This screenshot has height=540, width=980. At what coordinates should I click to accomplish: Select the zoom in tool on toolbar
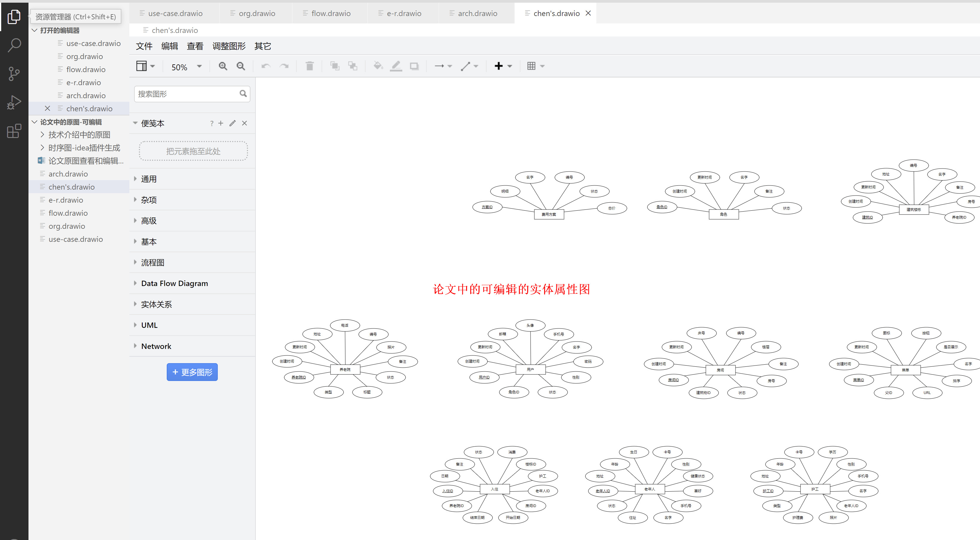(223, 66)
